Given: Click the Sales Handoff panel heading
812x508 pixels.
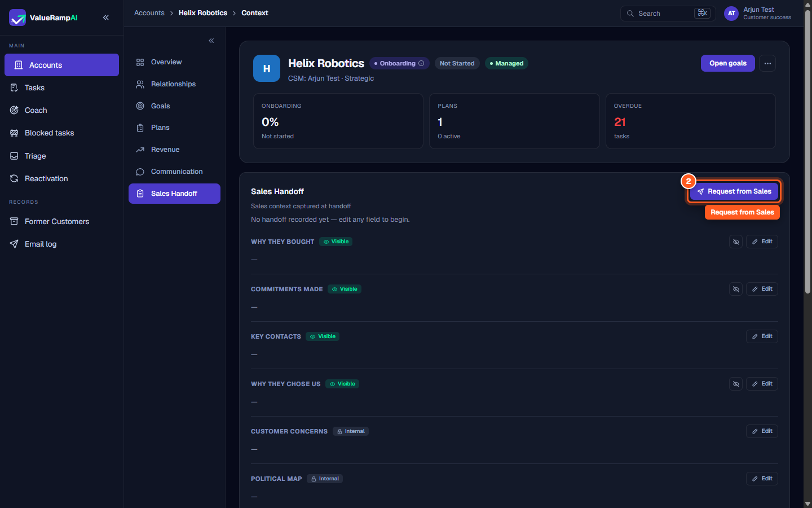Looking at the screenshot, I should pos(277,191).
